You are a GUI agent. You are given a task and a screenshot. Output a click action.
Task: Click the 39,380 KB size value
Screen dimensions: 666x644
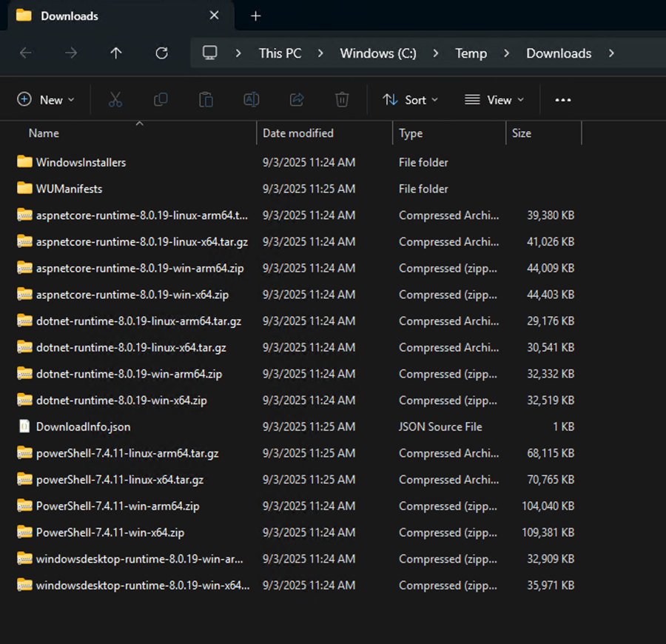click(551, 215)
